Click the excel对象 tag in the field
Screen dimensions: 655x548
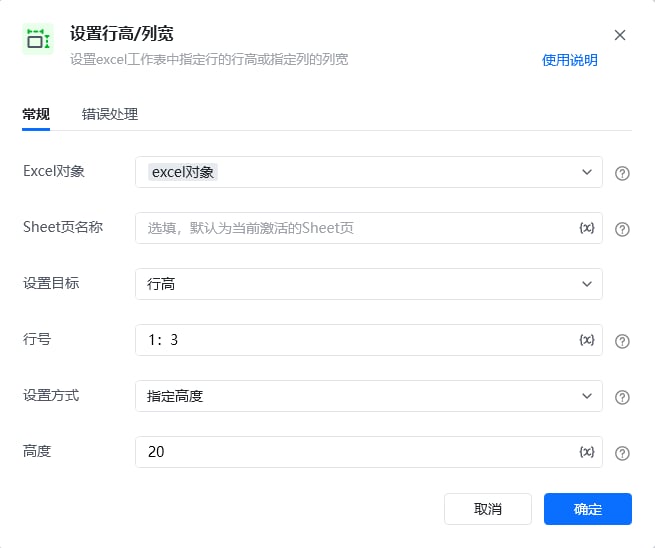tap(183, 172)
